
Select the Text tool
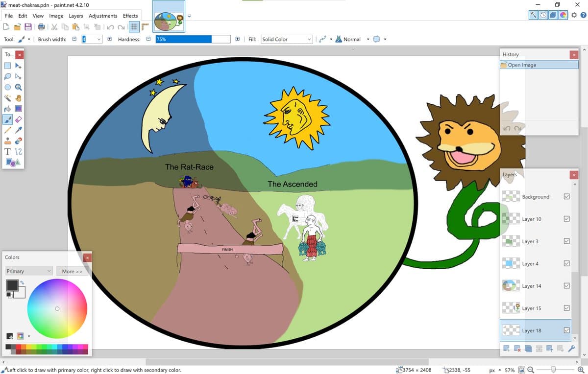click(x=8, y=152)
